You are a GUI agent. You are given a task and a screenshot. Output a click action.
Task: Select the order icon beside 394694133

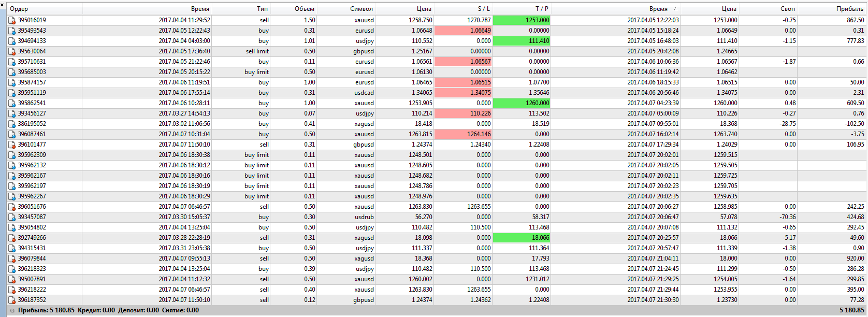(x=11, y=41)
